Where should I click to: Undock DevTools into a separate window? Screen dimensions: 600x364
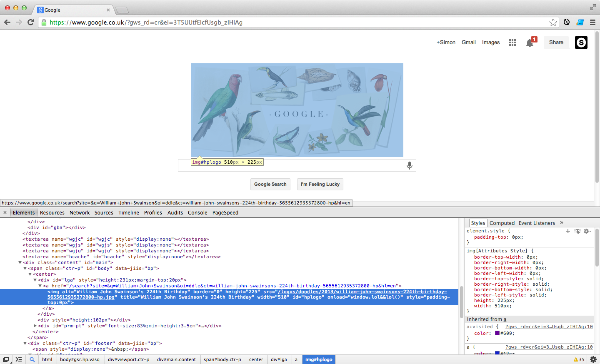tap(6, 359)
